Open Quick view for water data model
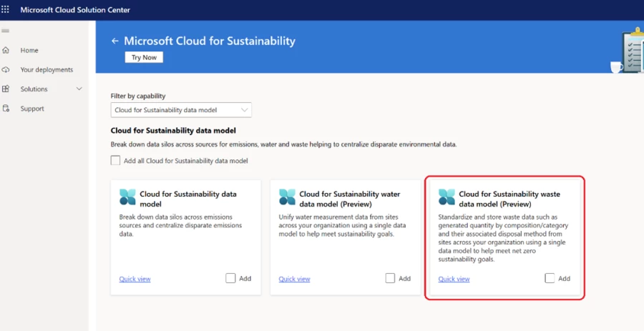 click(294, 279)
